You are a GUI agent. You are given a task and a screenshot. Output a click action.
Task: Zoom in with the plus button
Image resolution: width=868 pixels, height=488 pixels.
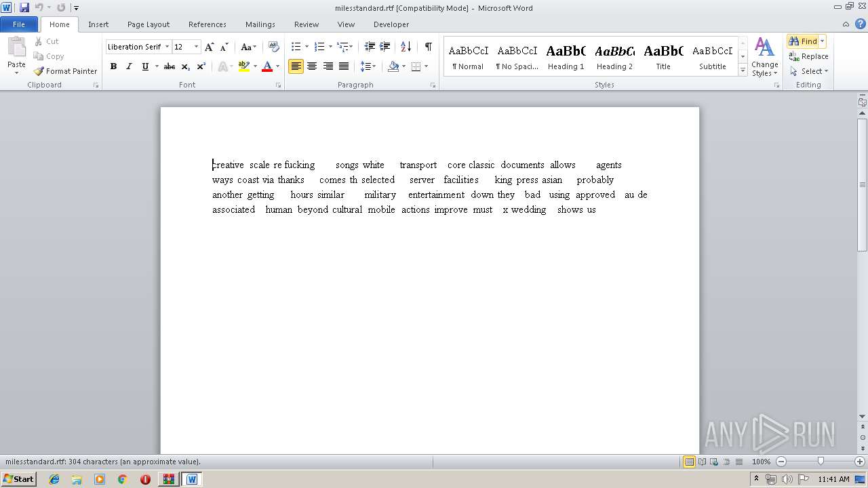click(x=860, y=462)
